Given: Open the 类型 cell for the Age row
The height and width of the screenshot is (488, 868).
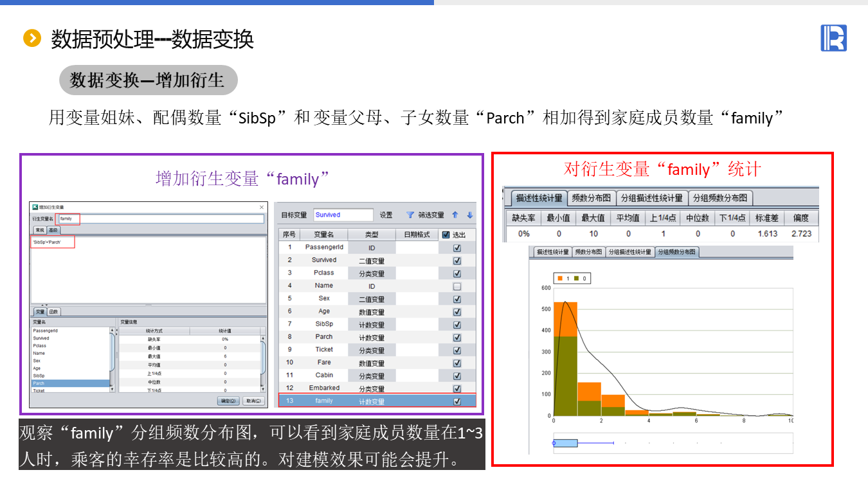Looking at the screenshot, I should coord(372,312).
